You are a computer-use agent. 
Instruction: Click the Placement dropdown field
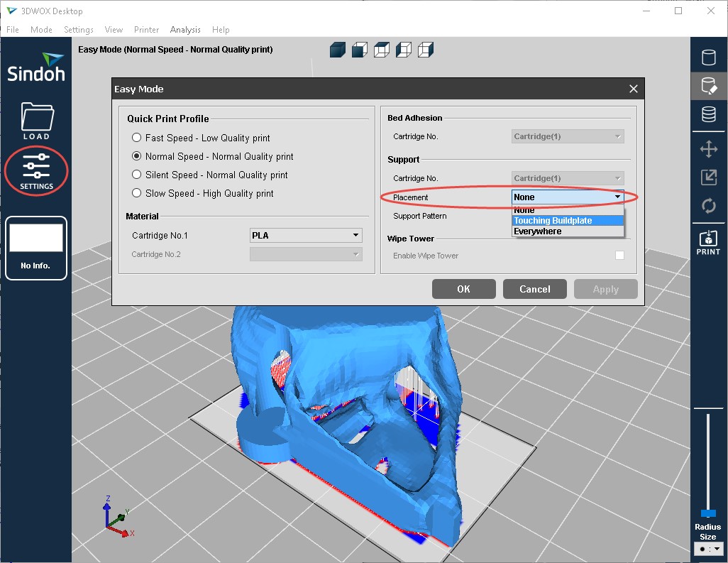568,197
